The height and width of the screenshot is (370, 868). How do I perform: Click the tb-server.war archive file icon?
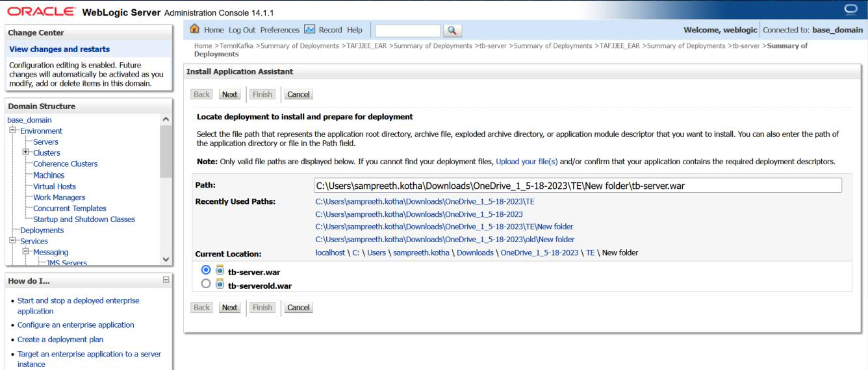click(220, 271)
